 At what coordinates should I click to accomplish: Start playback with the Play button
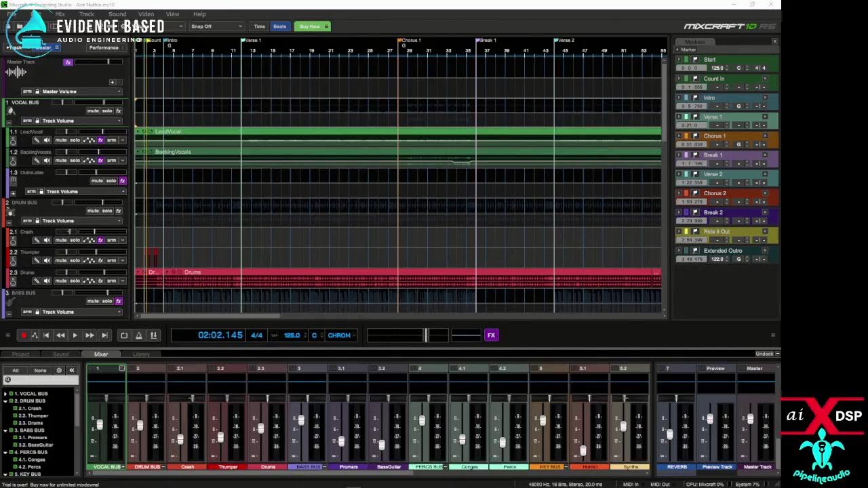point(75,335)
